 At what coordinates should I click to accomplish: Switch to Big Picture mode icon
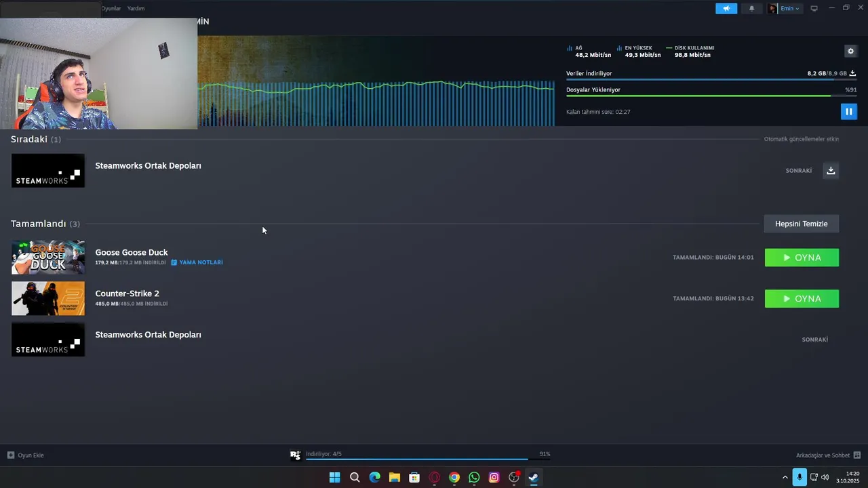pos(814,8)
